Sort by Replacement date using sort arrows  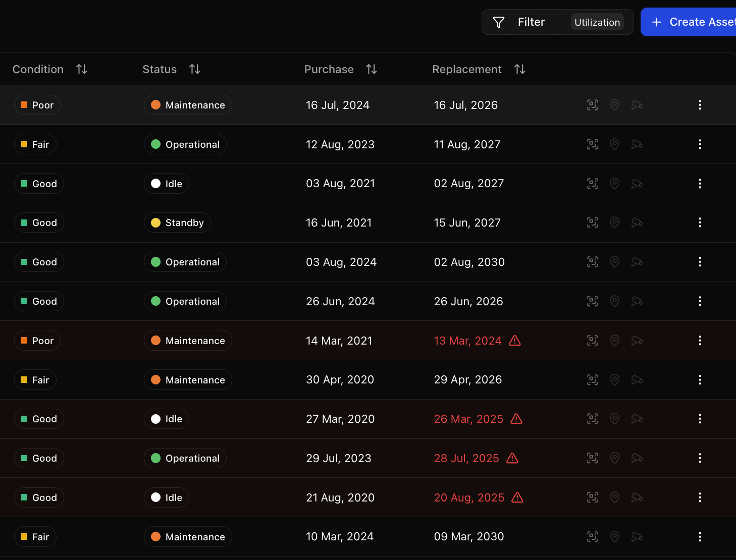click(x=519, y=69)
